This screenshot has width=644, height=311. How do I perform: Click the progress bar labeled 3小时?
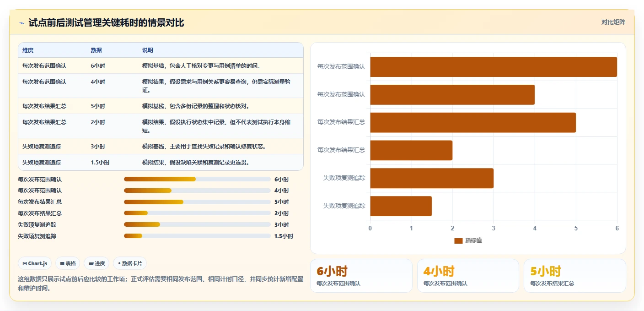click(x=197, y=224)
